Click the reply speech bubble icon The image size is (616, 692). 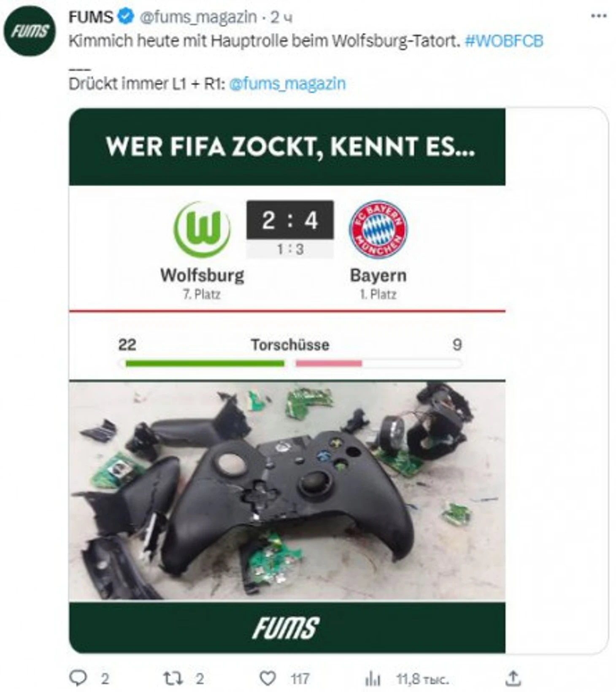coord(78,678)
